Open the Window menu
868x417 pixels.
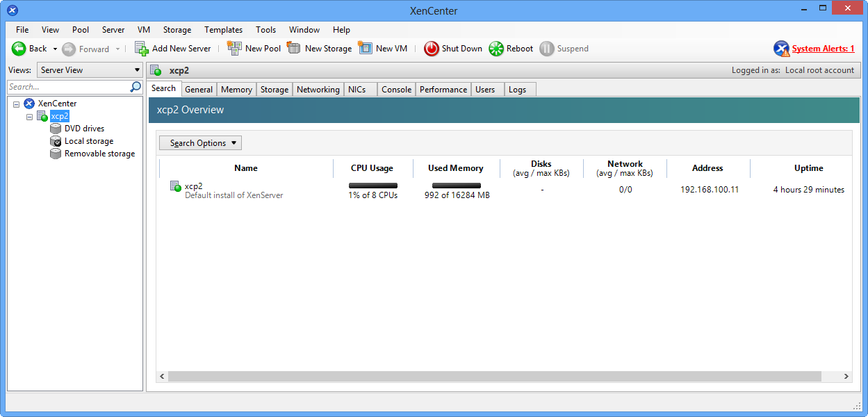[x=304, y=30]
